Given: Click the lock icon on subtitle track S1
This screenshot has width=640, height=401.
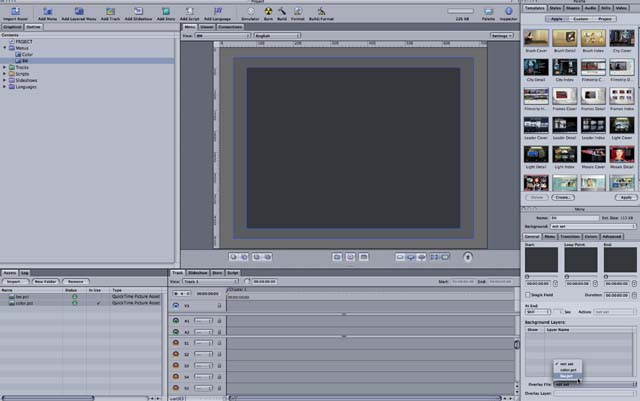Looking at the screenshot, I should 219,343.
